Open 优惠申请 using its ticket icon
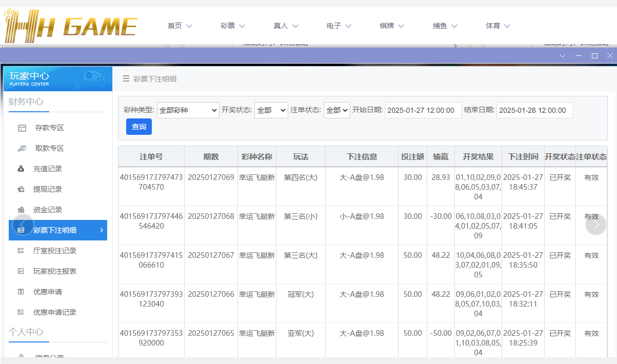The width and height of the screenshot is (617, 364). click(21, 291)
